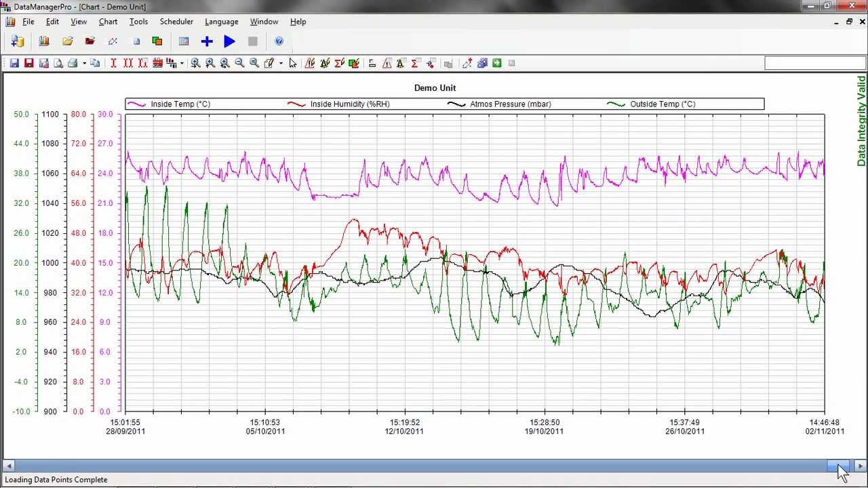Click the dotted line with red point icon
Viewport: 868px width, 488px height.
coord(467,63)
